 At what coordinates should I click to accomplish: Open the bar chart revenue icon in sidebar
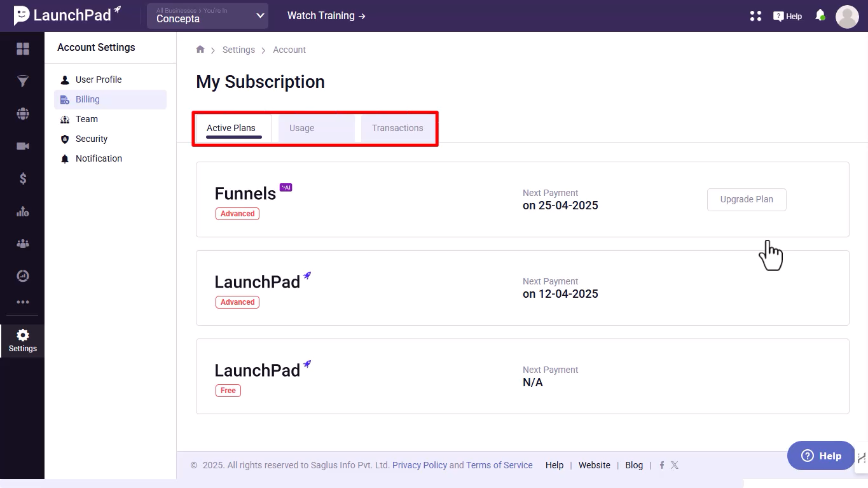[x=23, y=211]
